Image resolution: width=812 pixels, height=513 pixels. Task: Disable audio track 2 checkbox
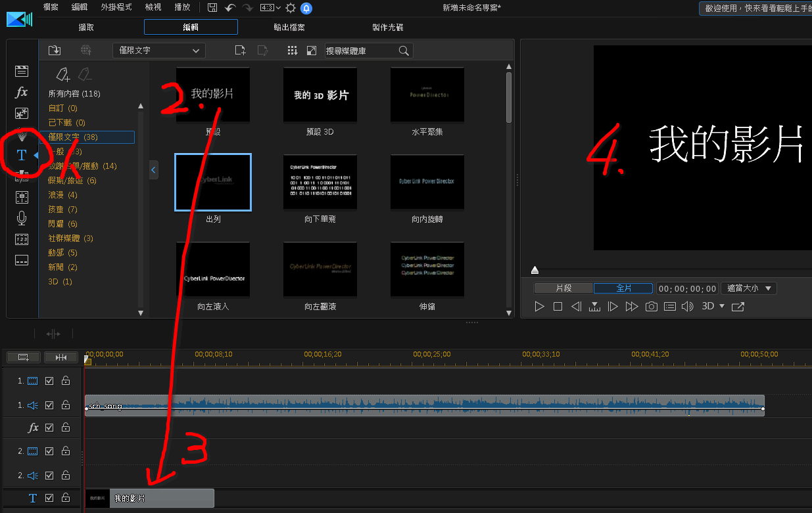pyautogui.click(x=49, y=475)
